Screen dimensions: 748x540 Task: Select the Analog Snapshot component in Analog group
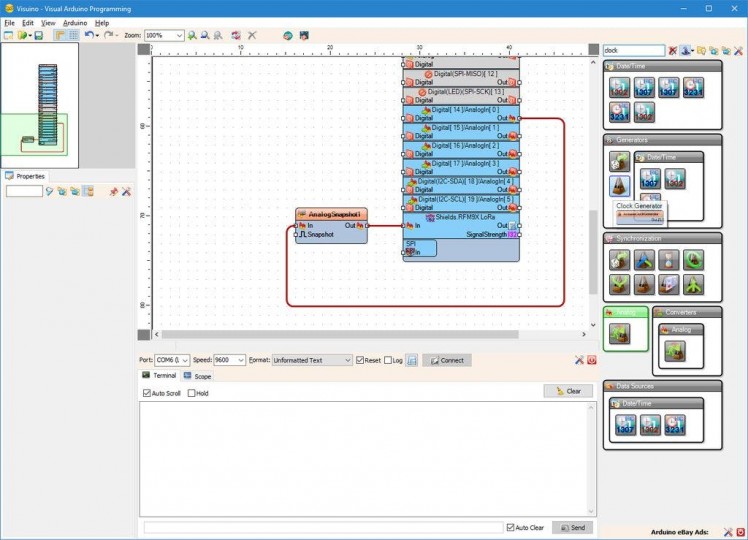[620, 334]
